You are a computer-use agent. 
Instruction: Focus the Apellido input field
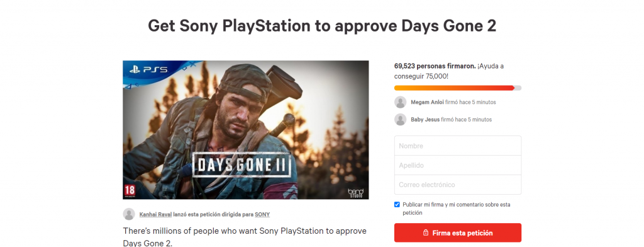(x=458, y=165)
